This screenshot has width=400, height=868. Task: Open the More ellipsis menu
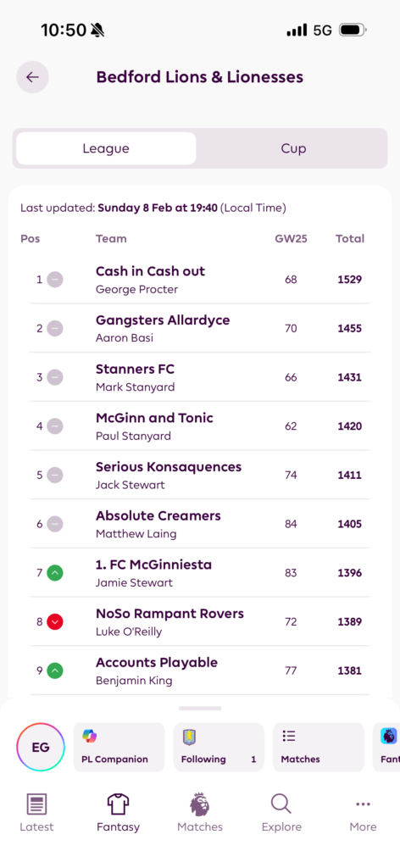(x=363, y=804)
